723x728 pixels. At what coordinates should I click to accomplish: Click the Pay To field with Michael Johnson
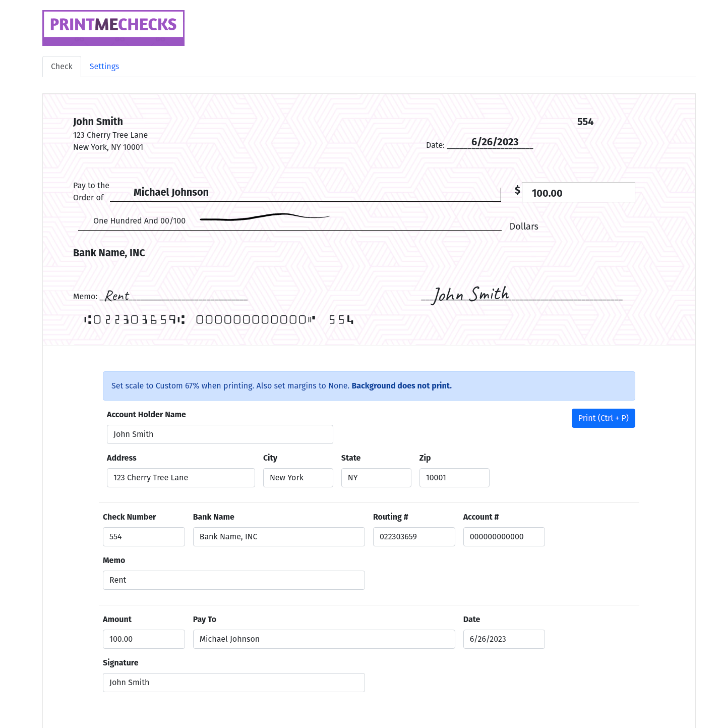click(324, 639)
